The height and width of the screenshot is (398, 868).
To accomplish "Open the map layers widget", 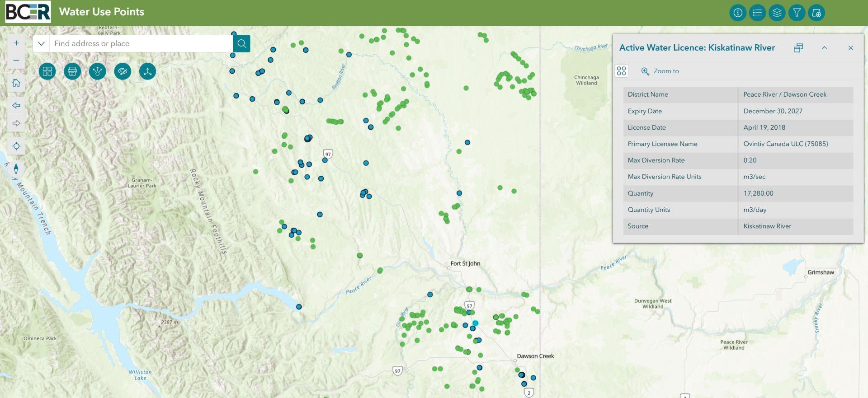I will click(777, 13).
